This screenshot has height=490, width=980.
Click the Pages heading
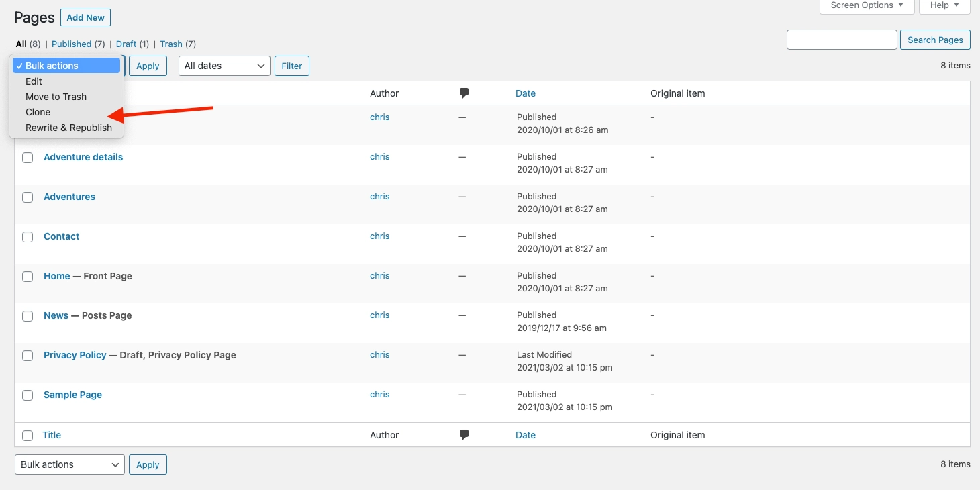click(34, 17)
